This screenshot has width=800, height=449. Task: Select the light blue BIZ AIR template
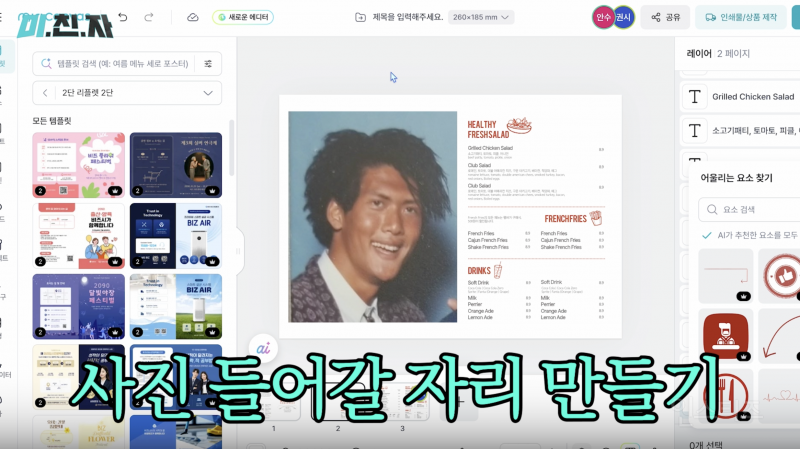(x=176, y=307)
